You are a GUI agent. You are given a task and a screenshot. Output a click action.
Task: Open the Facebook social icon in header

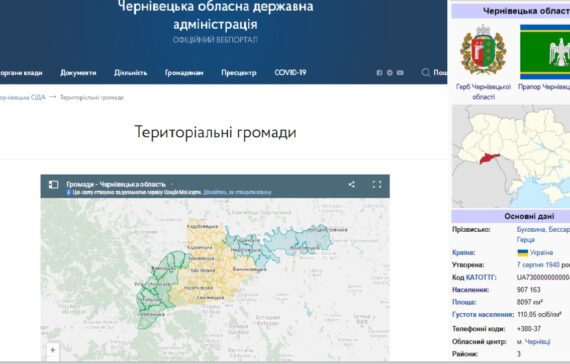point(379,73)
